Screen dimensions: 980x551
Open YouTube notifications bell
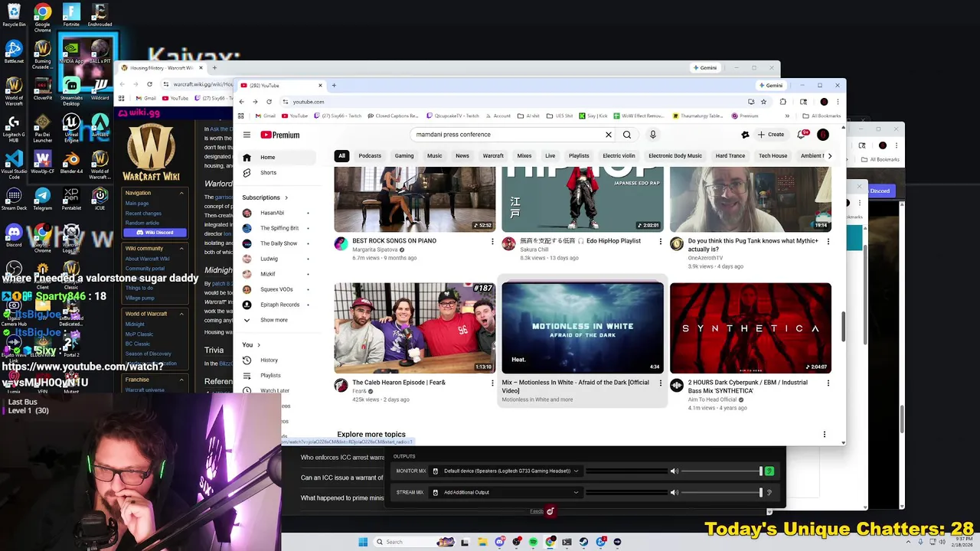[x=802, y=135]
